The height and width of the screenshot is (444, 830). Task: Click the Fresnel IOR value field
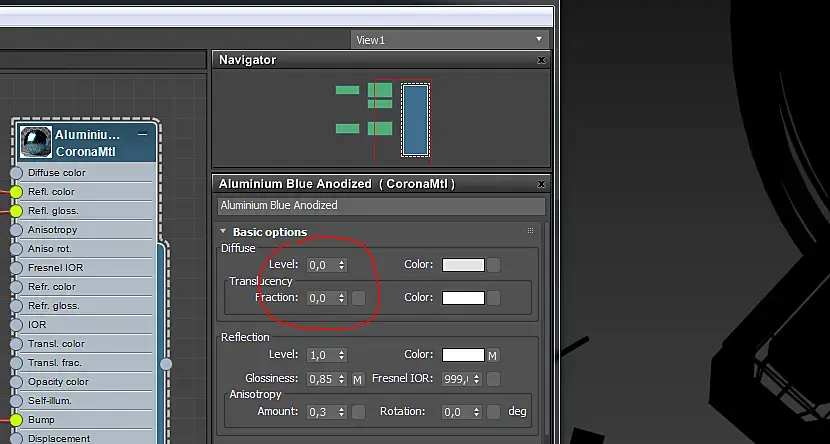pyautogui.click(x=456, y=379)
